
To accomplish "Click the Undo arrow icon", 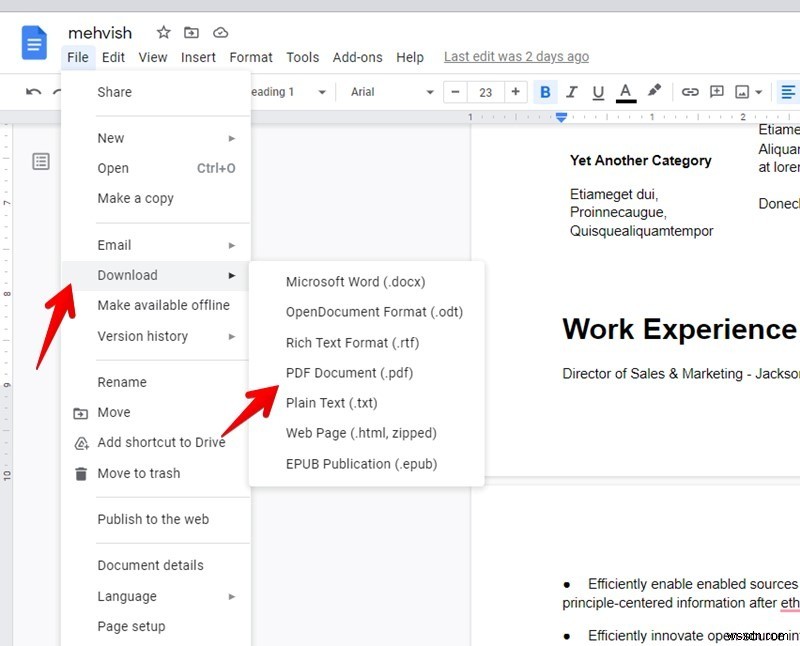I will (34, 92).
